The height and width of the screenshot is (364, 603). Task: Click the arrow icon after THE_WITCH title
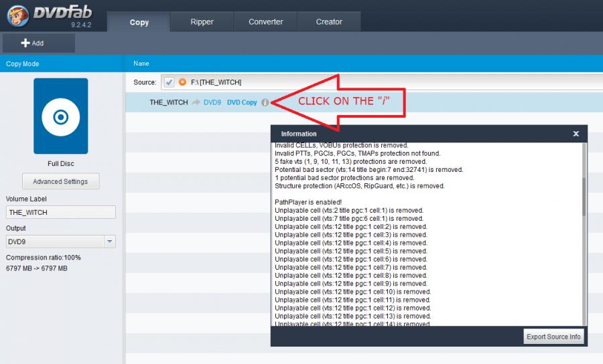click(x=196, y=102)
